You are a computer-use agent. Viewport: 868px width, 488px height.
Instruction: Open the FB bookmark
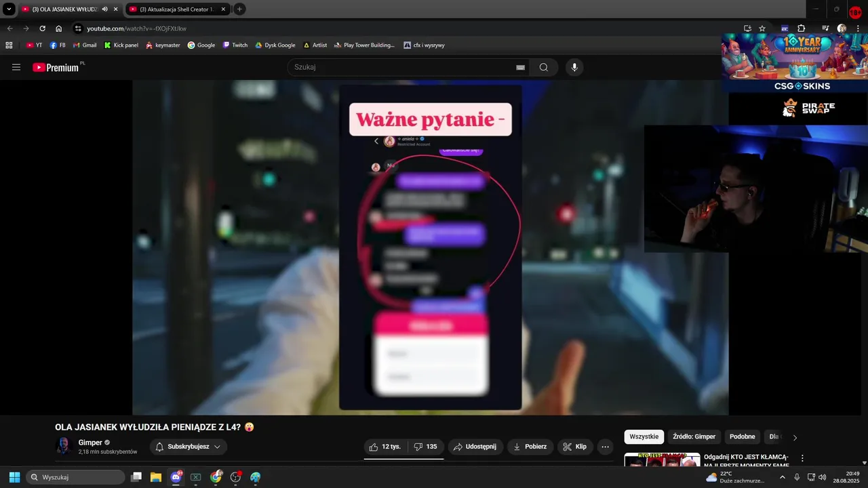click(x=58, y=45)
